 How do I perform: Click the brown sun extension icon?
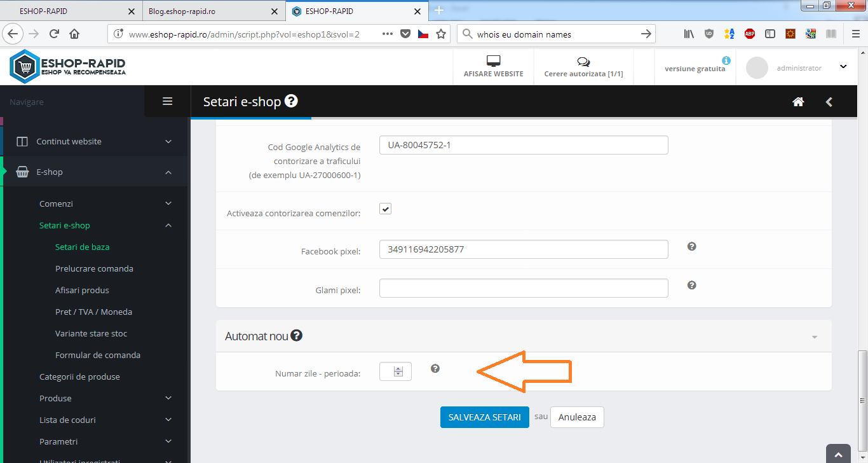(x=790, y=34)
